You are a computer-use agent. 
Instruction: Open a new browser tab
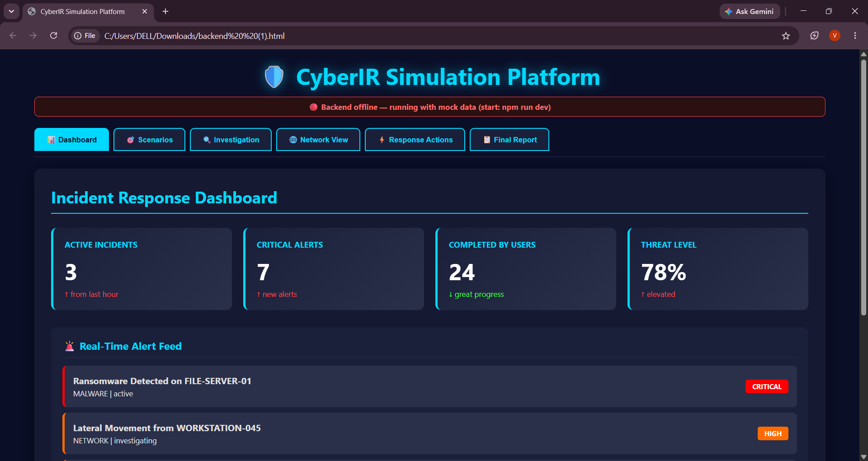coord(165,11)
